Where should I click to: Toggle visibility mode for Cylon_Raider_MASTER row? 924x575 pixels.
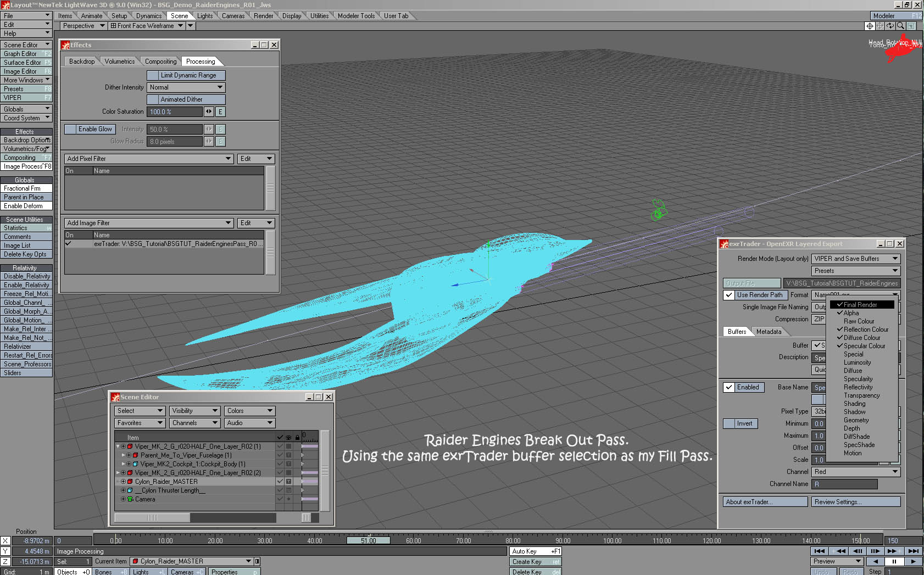tap(288, 482)
